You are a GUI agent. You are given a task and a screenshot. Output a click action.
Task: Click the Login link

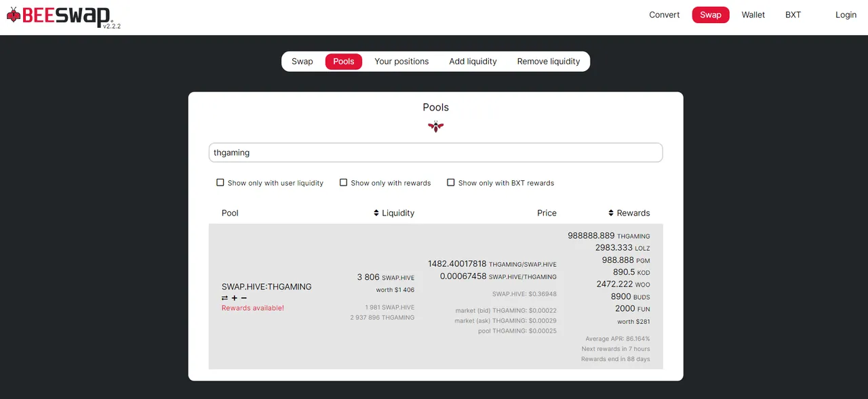click(x=846, y=15)
